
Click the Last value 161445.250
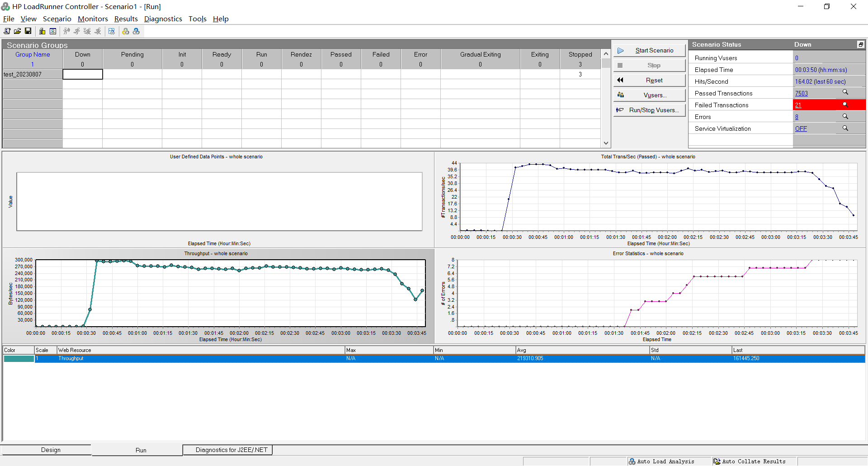tap(746, 358)
